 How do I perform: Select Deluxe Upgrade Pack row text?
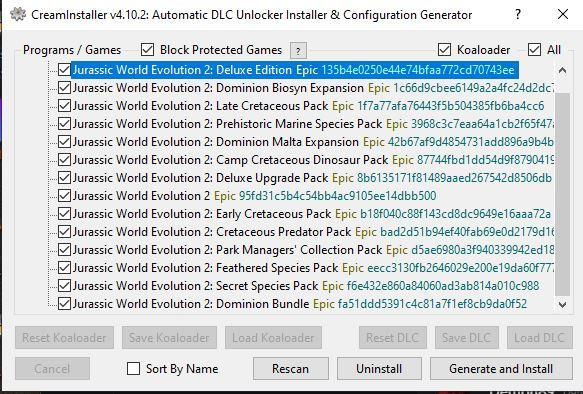tap(312, 178)
